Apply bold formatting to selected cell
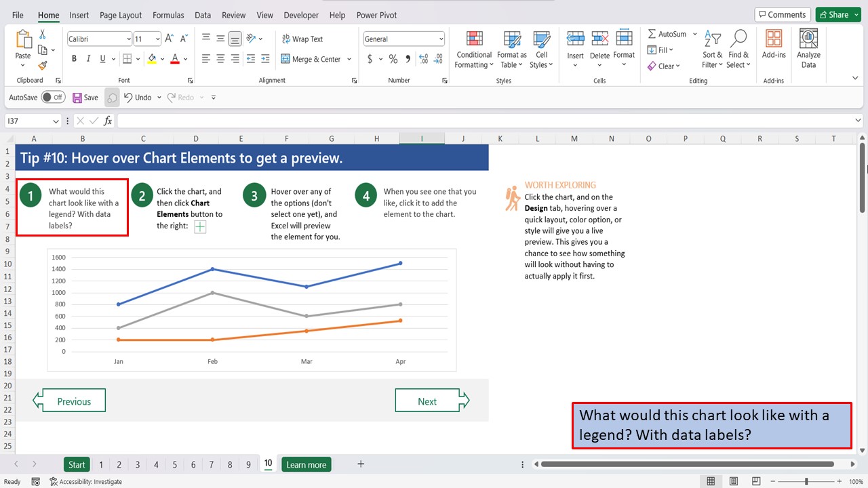The width and height of the screenshot is (868, 488). [x=74, y=59]
